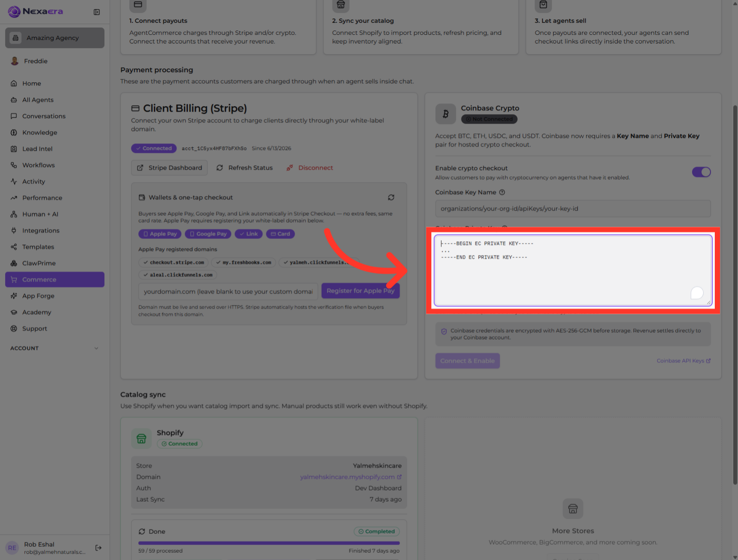
Task: Collapse the sidebar panel icon
Action: [x=97, y=12]
